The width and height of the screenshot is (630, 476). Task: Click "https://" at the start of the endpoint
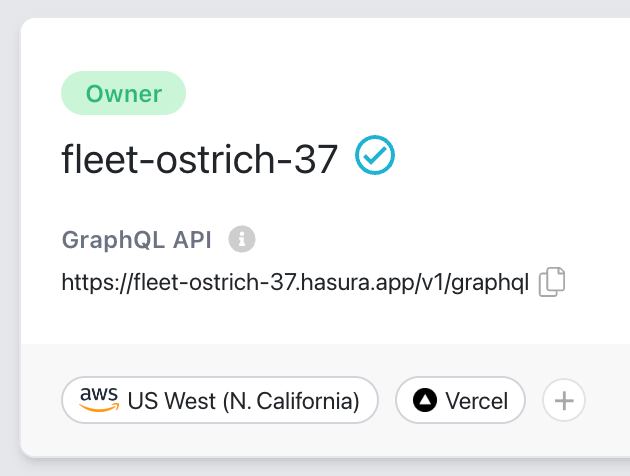(97, 282)
